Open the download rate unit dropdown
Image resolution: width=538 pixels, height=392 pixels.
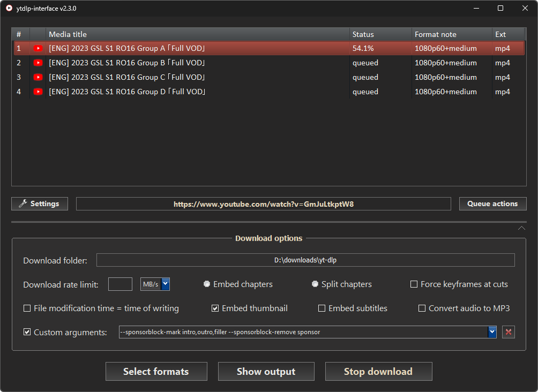point(165,284)
